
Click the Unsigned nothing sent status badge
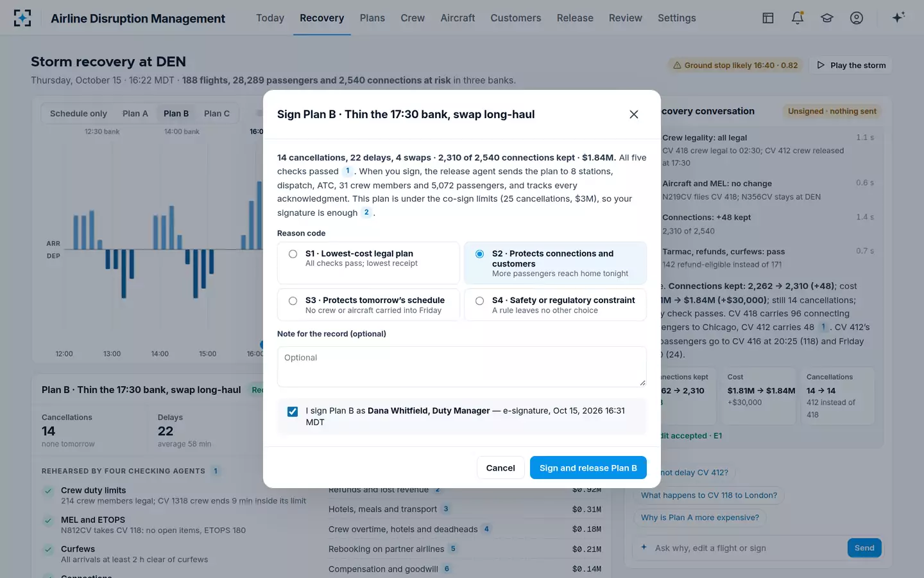[832, 111]
